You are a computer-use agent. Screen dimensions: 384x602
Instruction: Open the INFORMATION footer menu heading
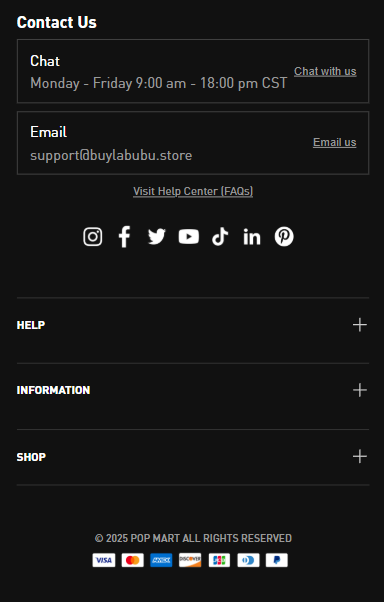pos(53,390)
